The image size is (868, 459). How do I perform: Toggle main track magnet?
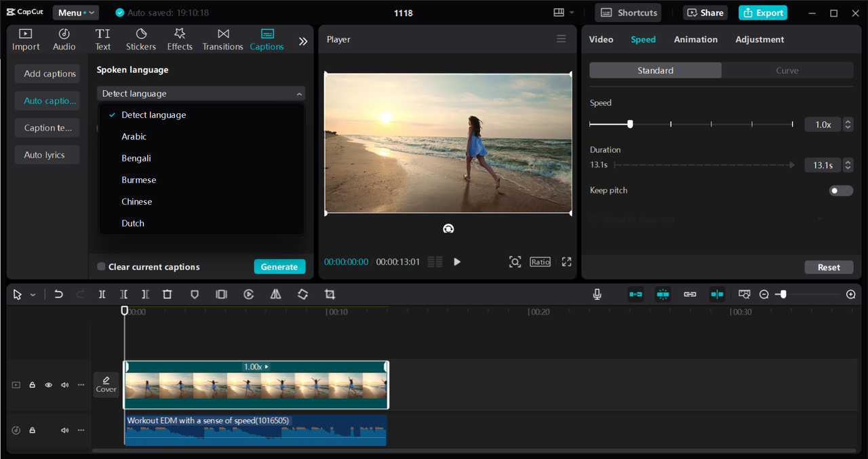pos(635,294)
